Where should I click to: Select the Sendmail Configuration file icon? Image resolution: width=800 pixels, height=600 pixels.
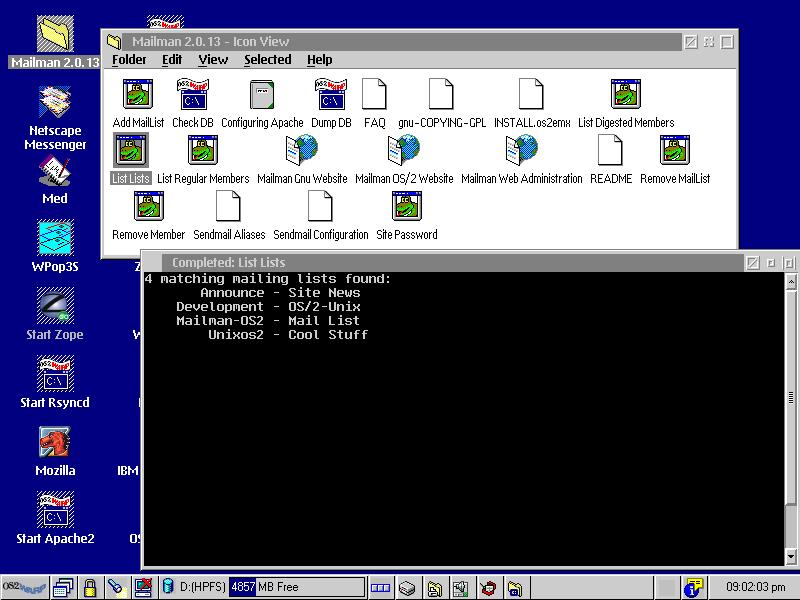(x=320, y=206)
